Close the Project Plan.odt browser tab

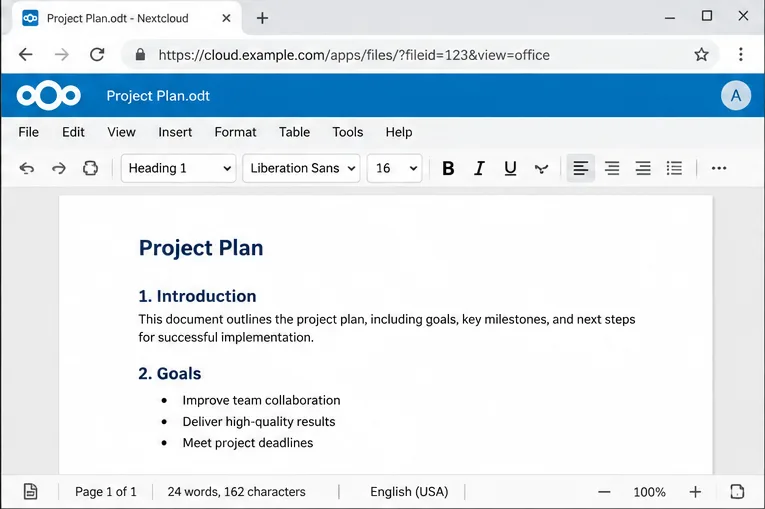226,19
